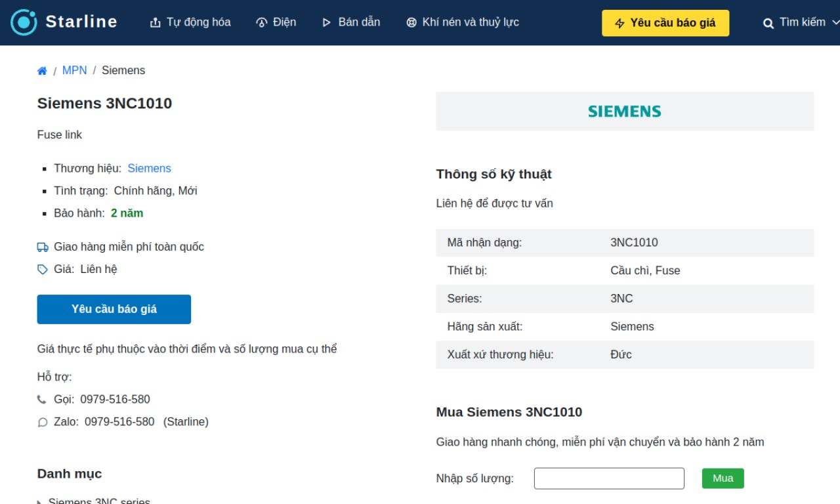The image size is (840, 504).
Task: Open the Bán dẫn menu
Action: tap(351, 22)
